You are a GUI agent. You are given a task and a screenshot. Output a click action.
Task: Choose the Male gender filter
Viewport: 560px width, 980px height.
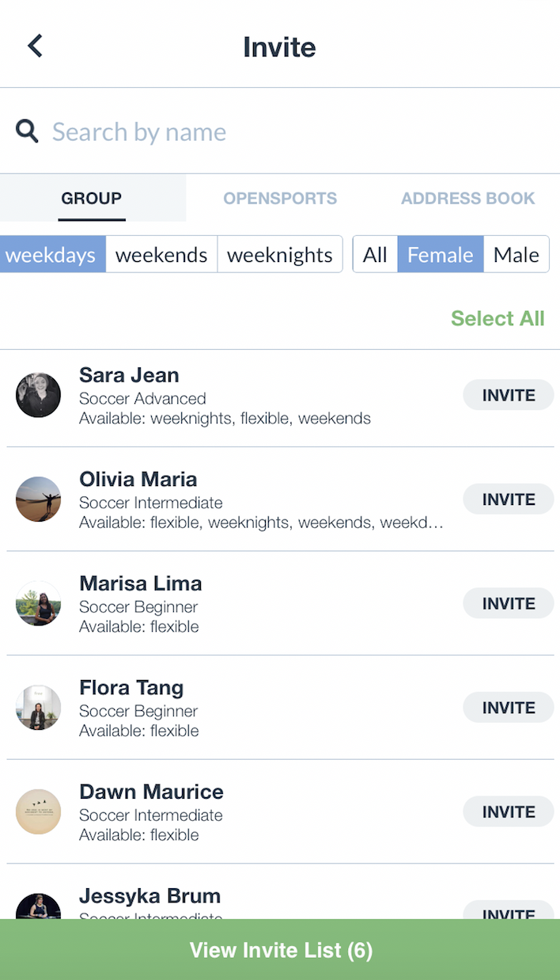(x=516, y=255)
